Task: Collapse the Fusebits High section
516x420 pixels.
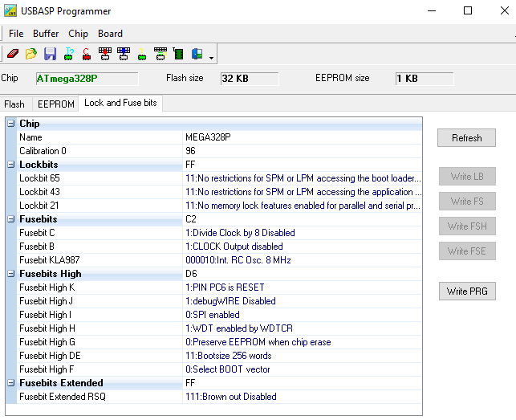Action: pos(10,274)
